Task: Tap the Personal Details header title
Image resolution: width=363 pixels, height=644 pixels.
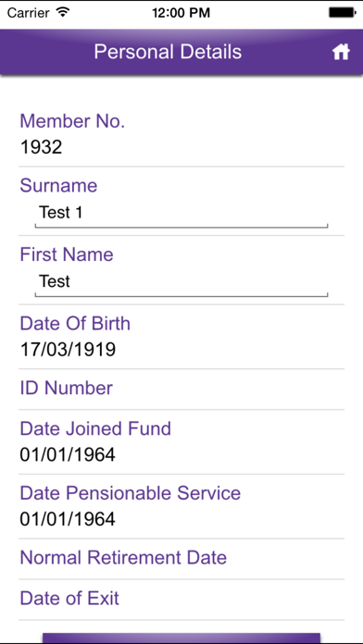Action: [168, 52]
